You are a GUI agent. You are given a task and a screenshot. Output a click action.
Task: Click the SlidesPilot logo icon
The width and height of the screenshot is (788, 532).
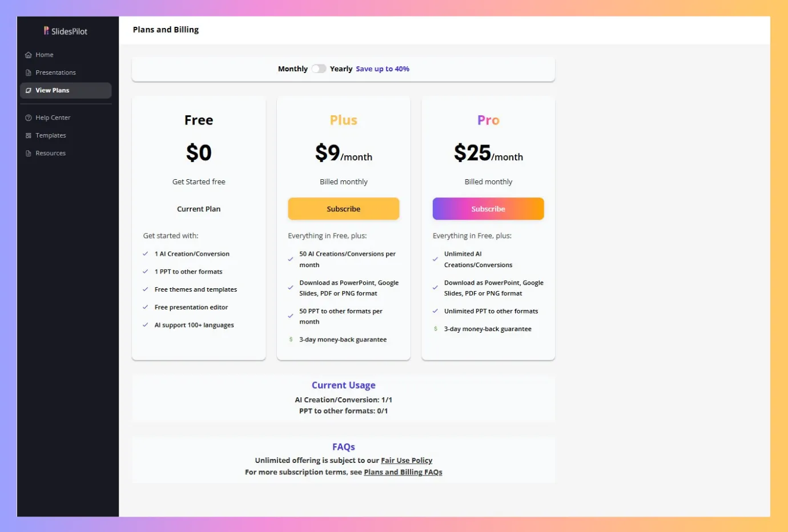point(46,31)
